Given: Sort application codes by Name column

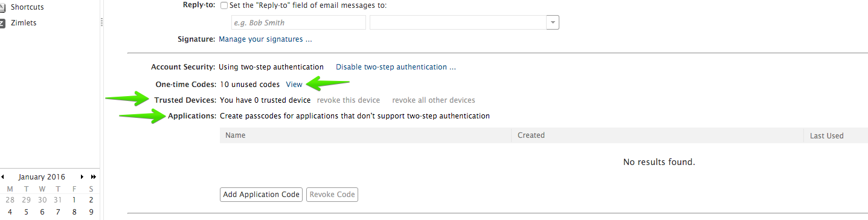Looking at the screenshot, I should 365,135.
